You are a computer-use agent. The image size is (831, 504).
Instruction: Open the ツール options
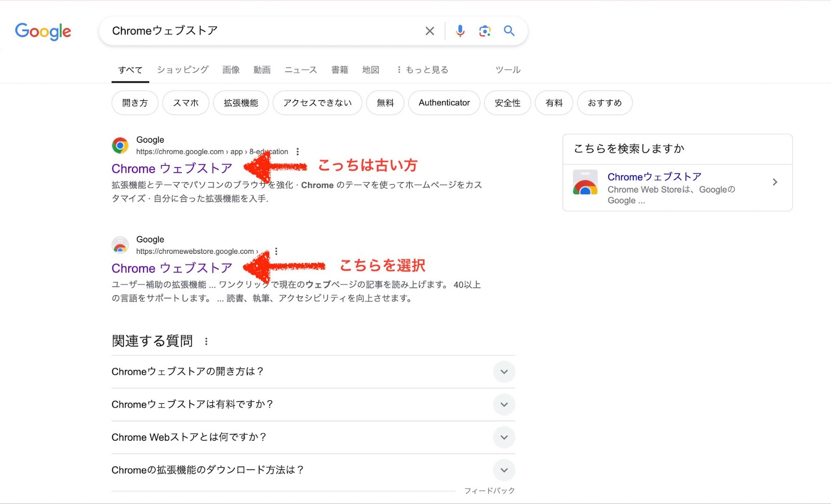click(508, 70)
